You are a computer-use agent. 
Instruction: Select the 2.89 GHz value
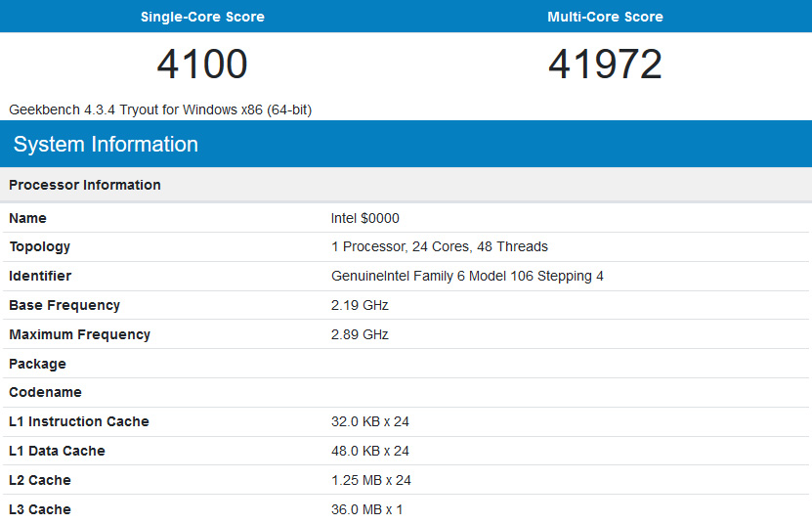pyautogui.click(x=360, y=334)
